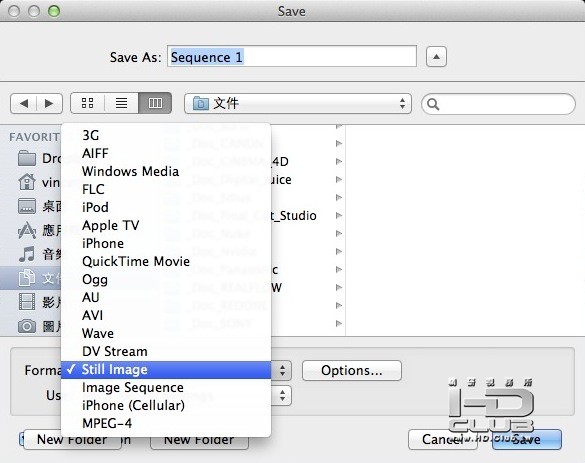Open the 文件 folder location popup
This screenshot has height=463, width=585.
[x=298, y=103]
